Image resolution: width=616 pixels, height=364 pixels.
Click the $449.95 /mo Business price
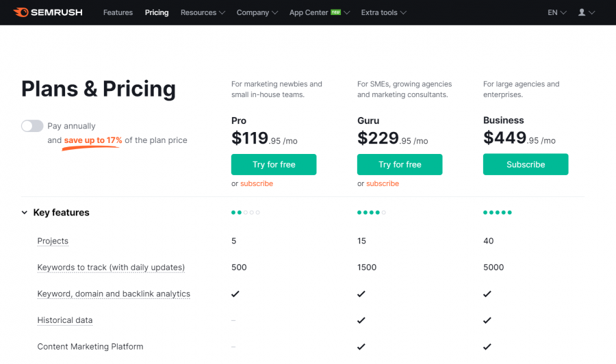click(x=519, y=138)
